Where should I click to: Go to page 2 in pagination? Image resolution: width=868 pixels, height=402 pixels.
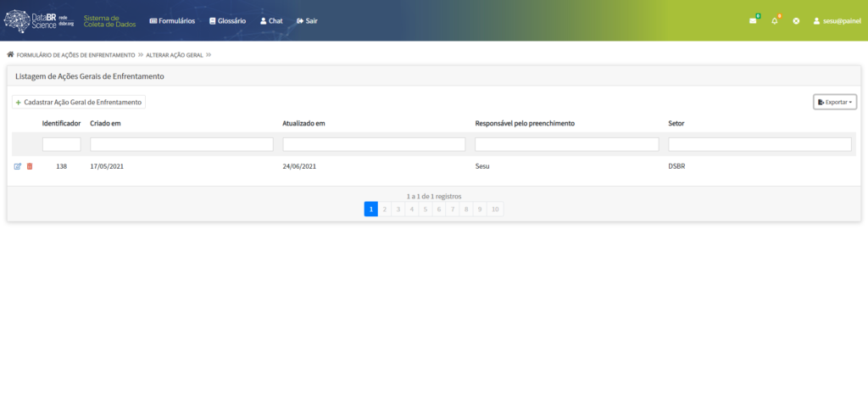pos(384,209)
